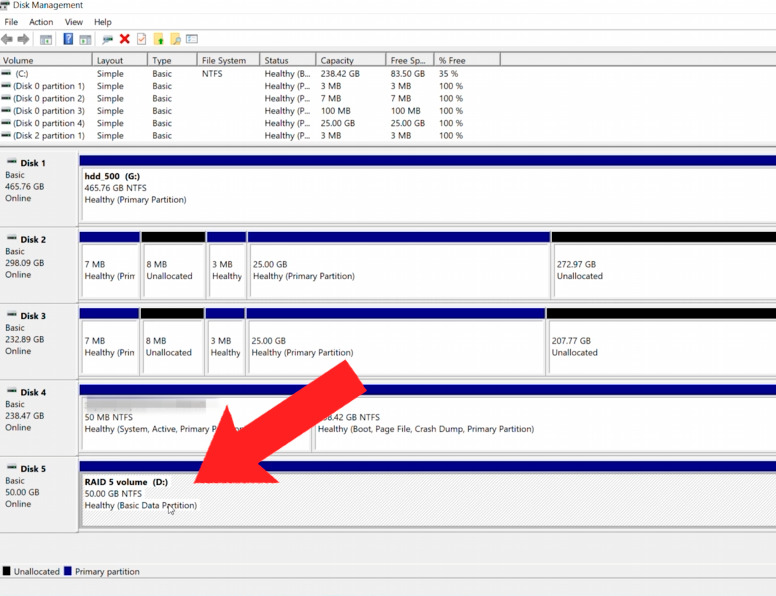Viewport: 776px width, 596px height.
Task: Click the disk icon next to Disk 2
Action: pos(11,238)
